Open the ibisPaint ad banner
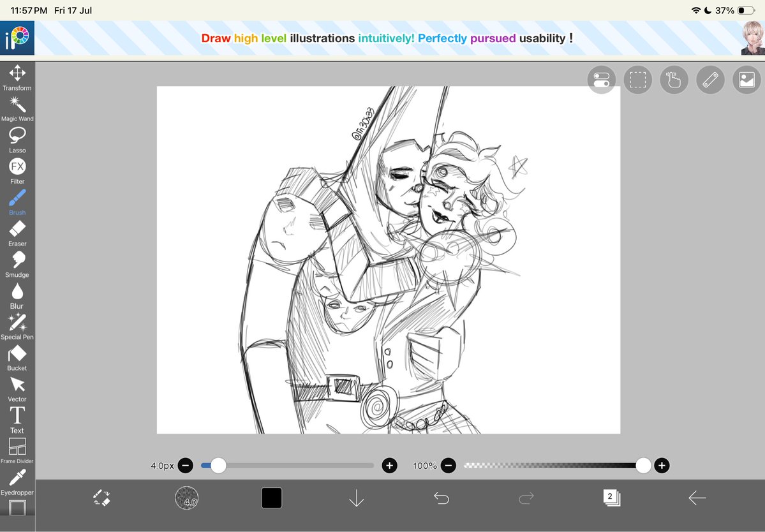765x532 pixels. (387, 38)
